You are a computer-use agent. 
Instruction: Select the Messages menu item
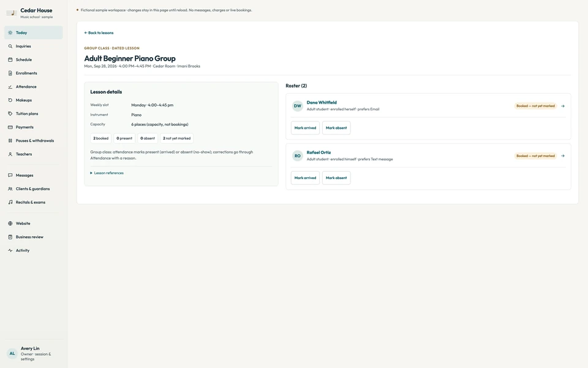click(33, 175)
